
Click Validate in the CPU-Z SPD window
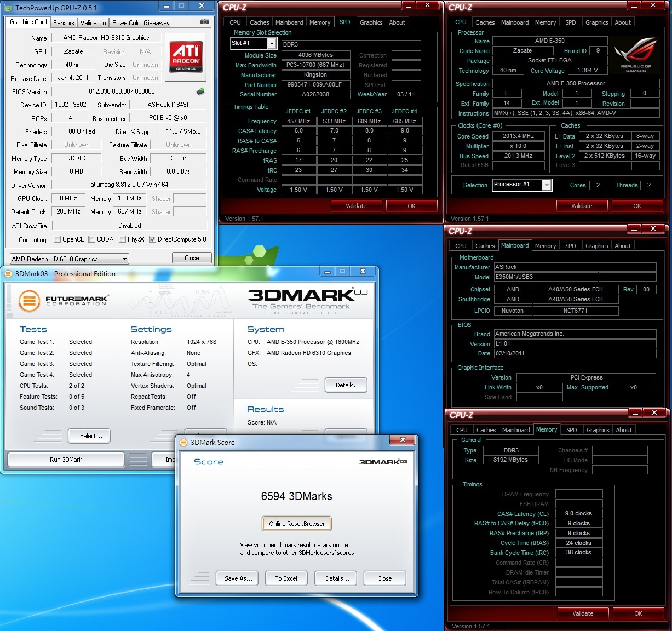pos(356,206)
